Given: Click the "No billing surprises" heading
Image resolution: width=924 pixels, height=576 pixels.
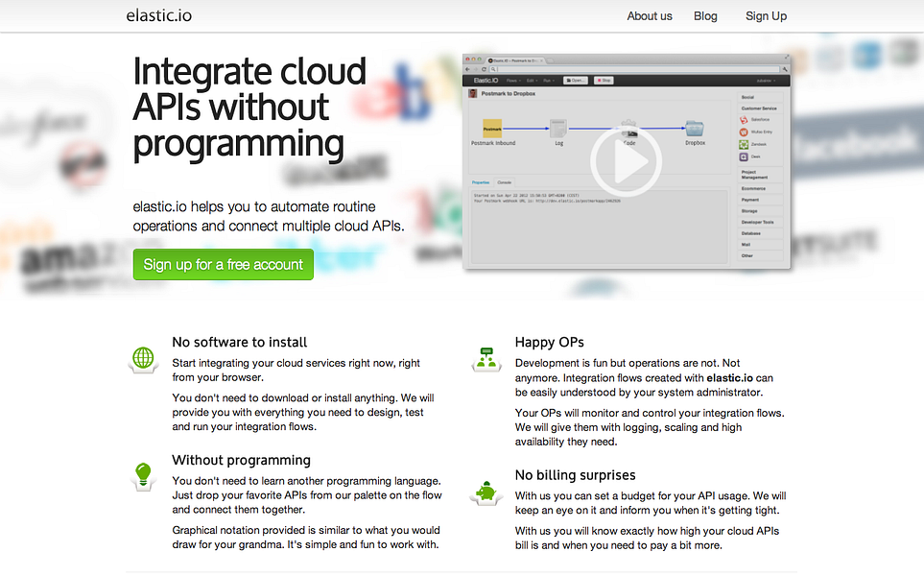Looking at the screenshot, I should [575, 474].
